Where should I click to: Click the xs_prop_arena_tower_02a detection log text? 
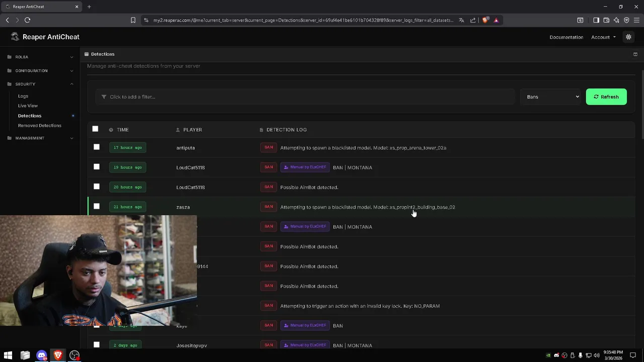(x=363, y=148)
